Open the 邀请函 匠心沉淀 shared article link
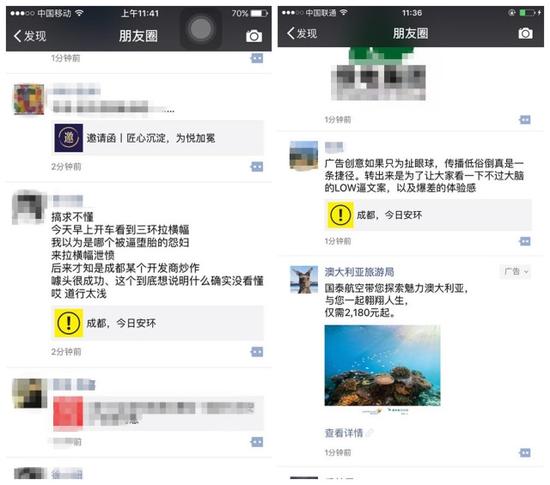This screenshot has height=485, width=550. [x=158, y=138]
